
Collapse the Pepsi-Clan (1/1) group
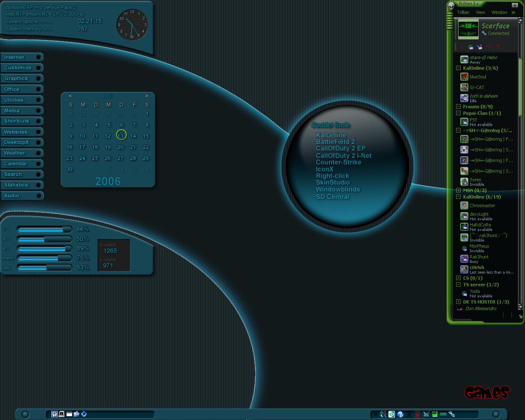458,113
